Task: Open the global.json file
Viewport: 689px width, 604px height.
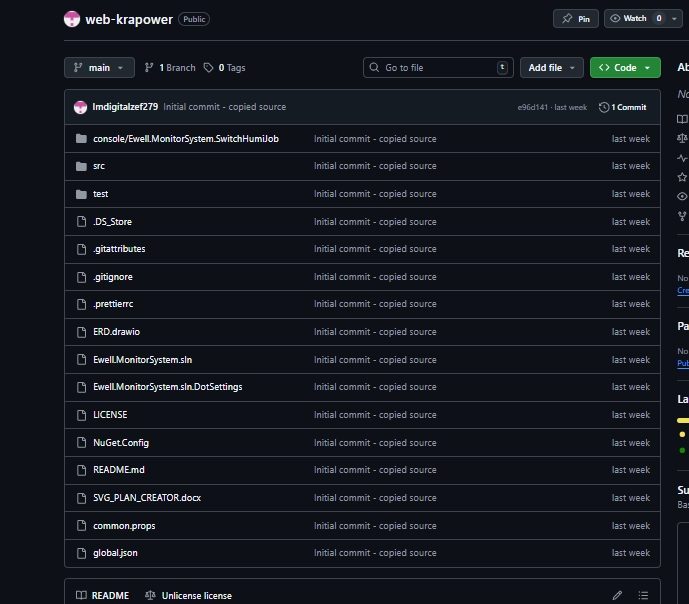Action: (x=115, y=553)
